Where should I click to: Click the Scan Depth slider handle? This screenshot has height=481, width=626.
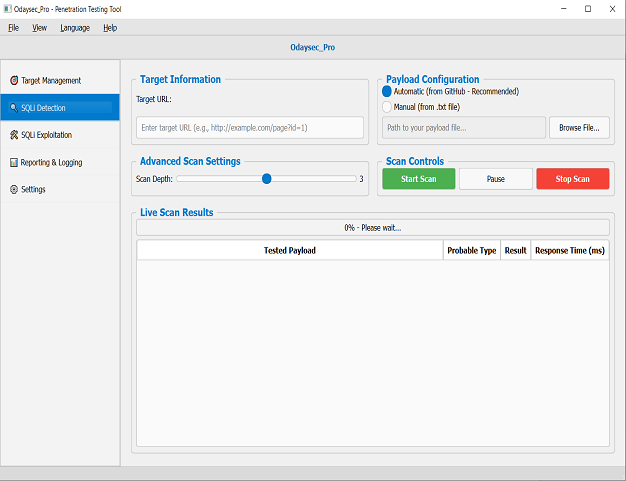[x=266, y=179]
